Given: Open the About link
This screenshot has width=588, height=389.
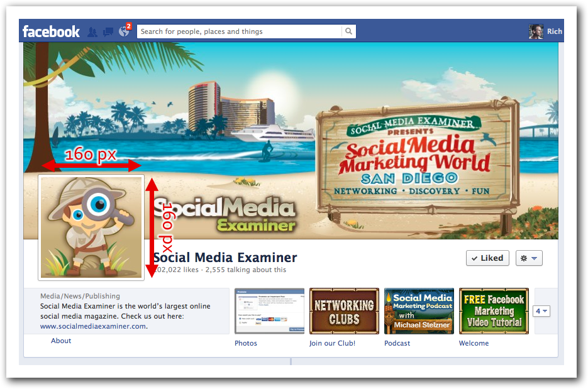Looking at the screenshot, I should click(61, 341).
